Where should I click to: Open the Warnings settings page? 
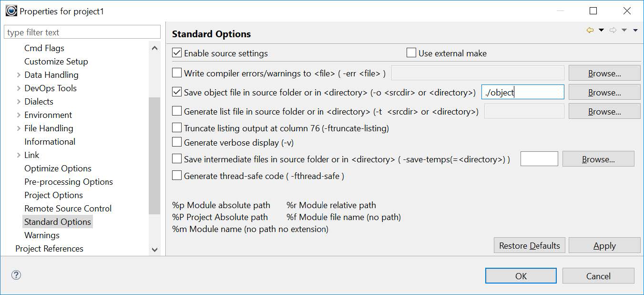coord(42,235)
